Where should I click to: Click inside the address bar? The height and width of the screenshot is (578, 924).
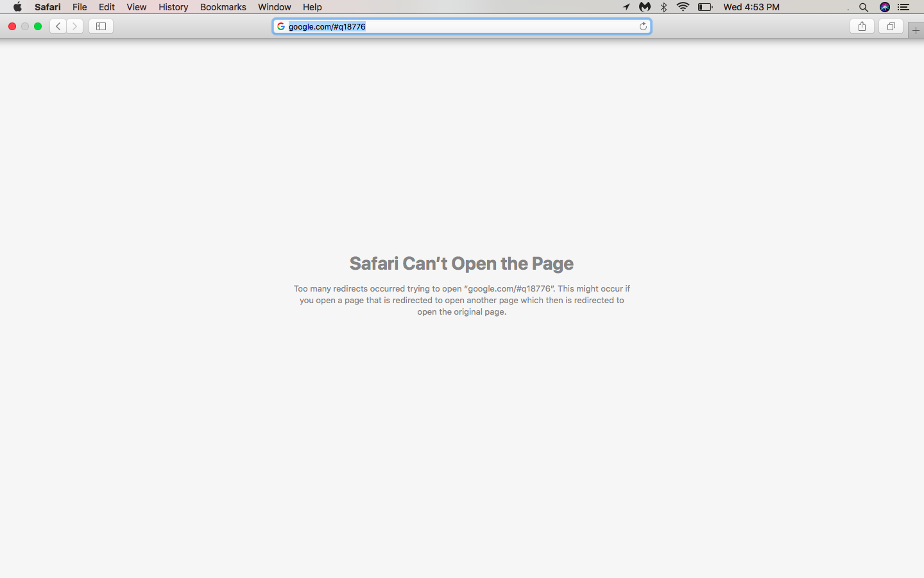[x=449, y=26]
